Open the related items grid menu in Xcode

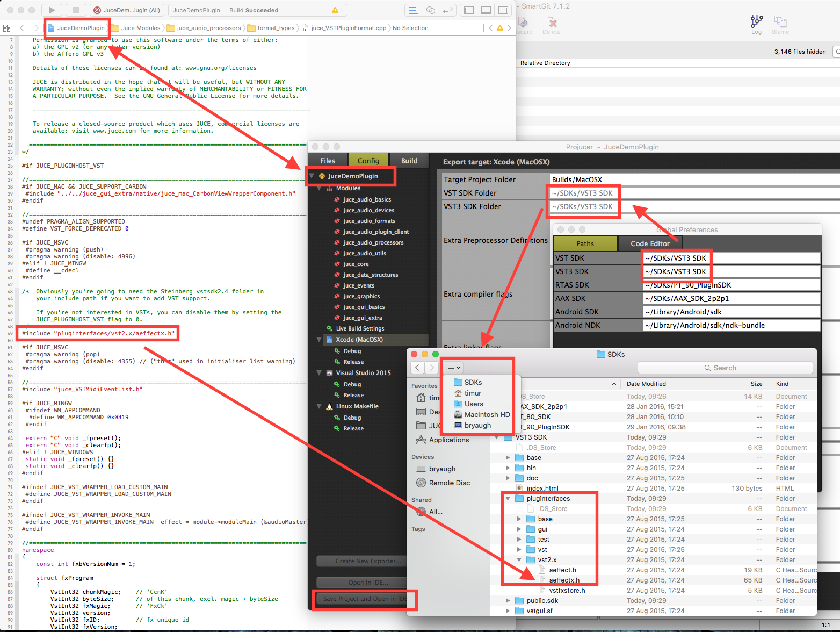click(x=6, y=28)
